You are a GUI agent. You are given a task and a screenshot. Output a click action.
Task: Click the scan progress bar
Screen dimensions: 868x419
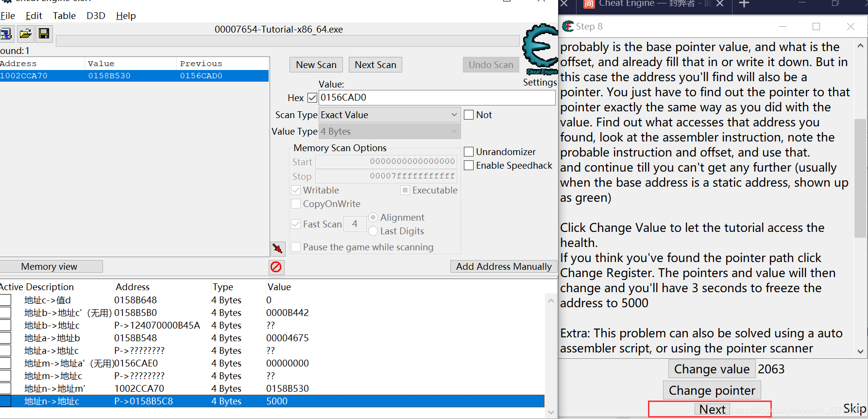tap(288, 41)
